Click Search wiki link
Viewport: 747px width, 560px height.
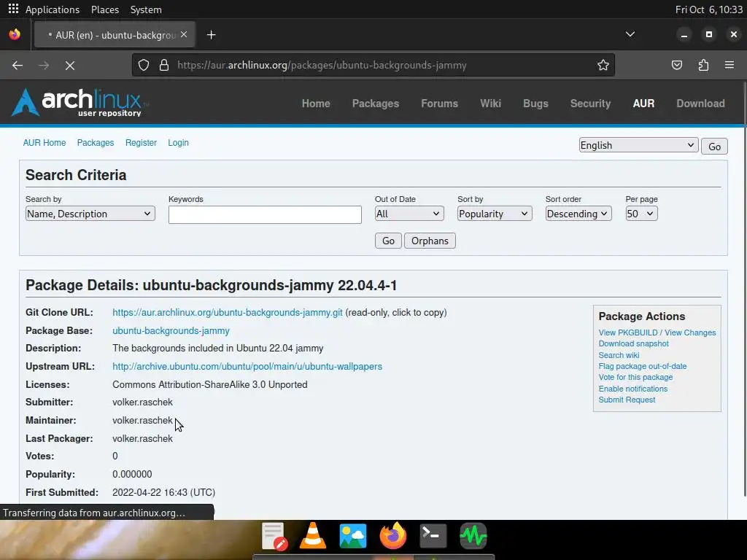[619, 355]
